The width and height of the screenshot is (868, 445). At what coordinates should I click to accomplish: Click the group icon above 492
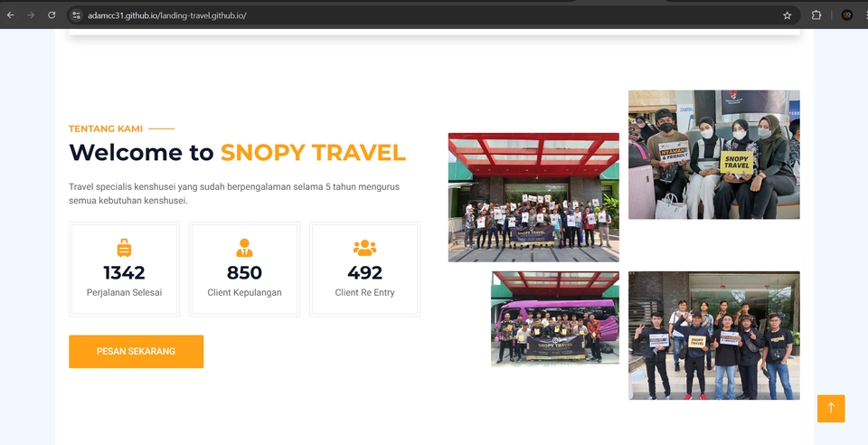[364, 248]
